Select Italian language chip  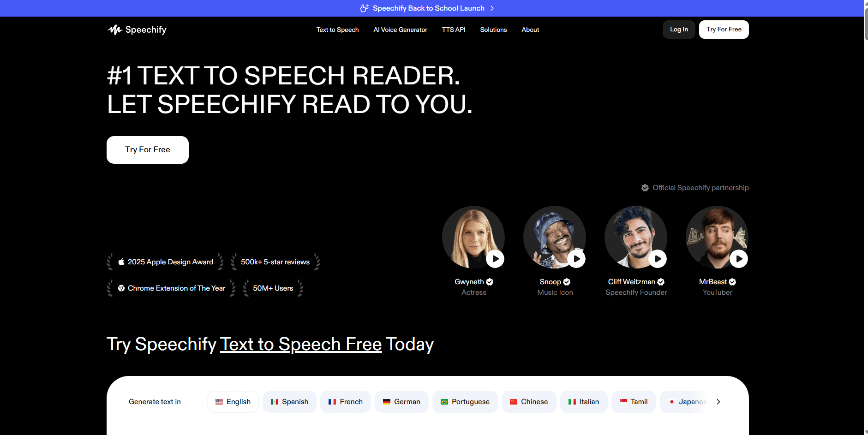click(584, 402)
